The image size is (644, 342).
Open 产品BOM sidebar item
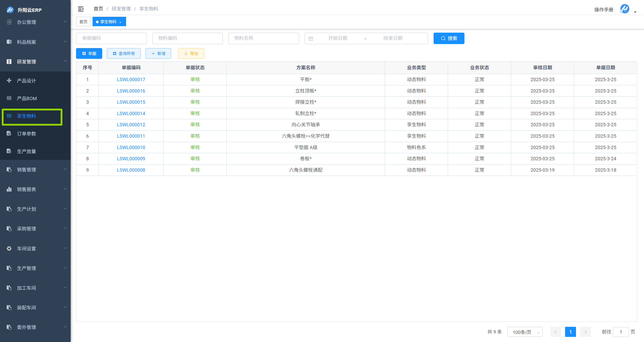click(27, 99)
